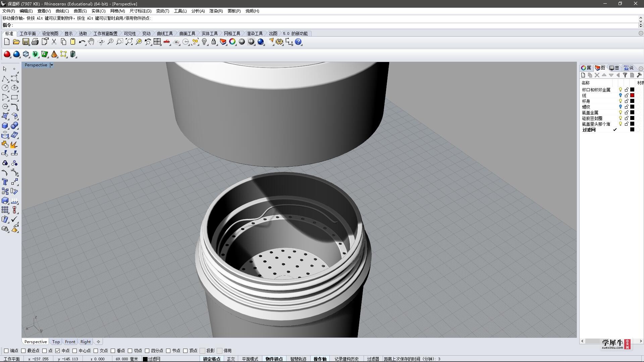Click black color swatch of layer 杯口和杯环金属
The height and width of the screenshot is (362, 644).
(x=632, y=90)
